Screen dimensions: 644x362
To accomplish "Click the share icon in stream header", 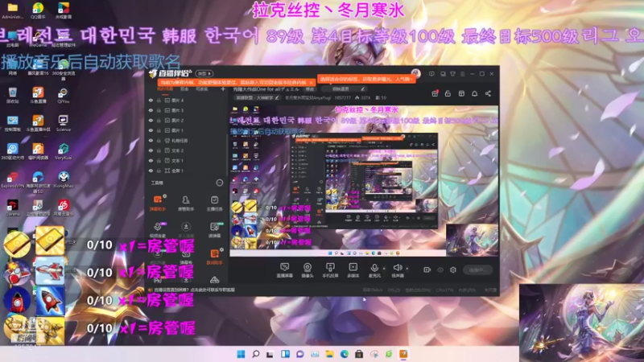I will [x=488, y=93].
